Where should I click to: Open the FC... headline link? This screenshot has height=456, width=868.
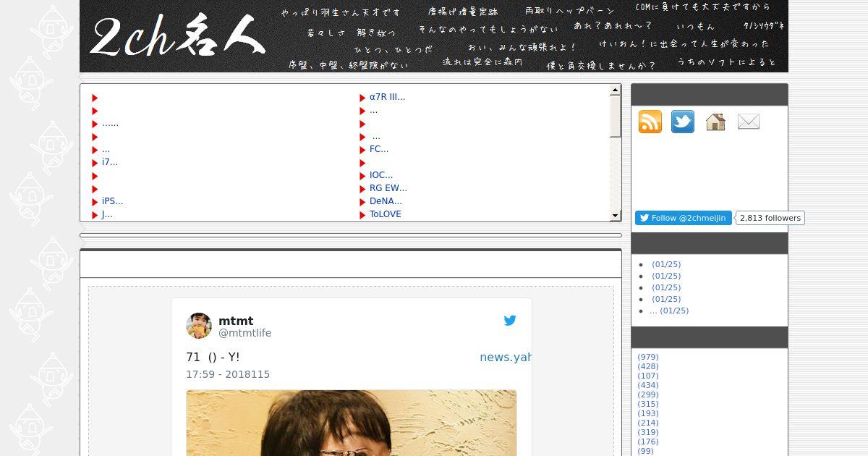point(379,149)
